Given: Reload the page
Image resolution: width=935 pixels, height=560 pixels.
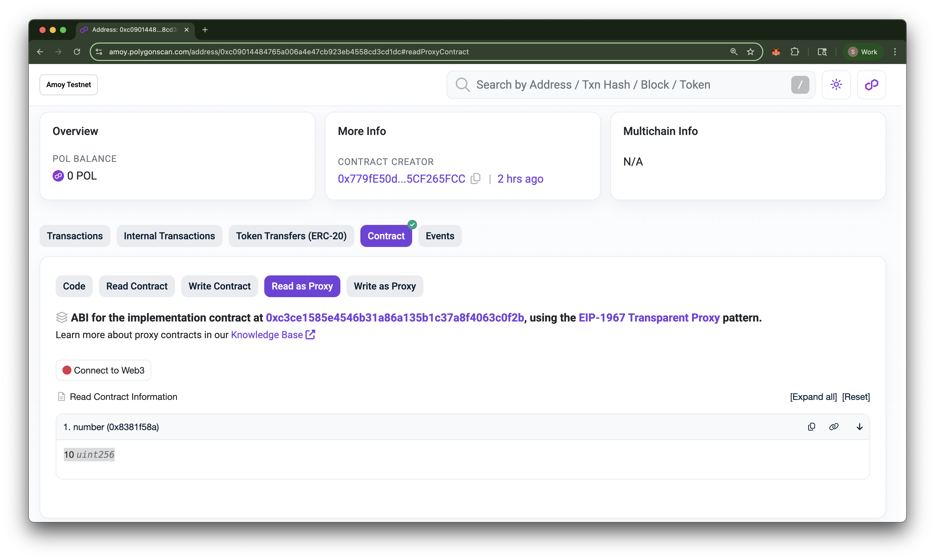Looking at the screenshot, I should point(77,52).
